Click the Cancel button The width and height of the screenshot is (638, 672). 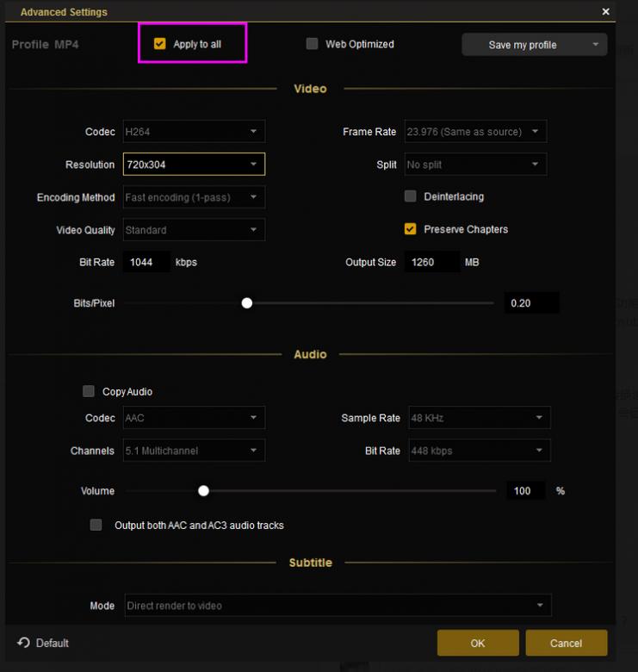[x=566, y=643]
